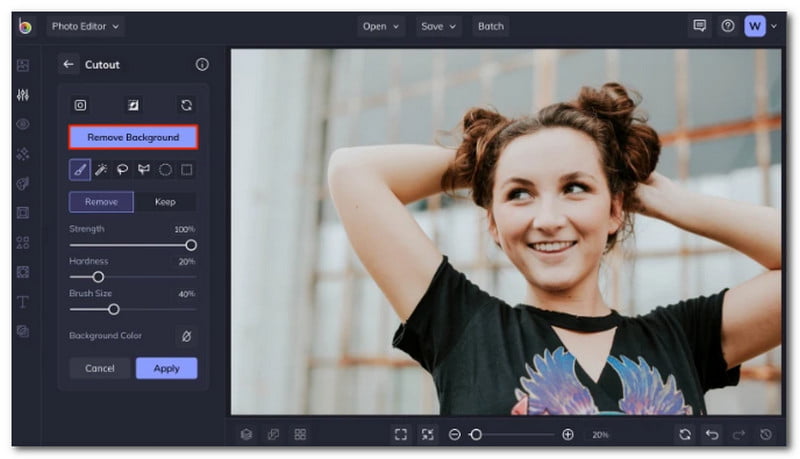Switch brush mode to Keep
This screenshot has height=459, width=800.
[165, 202]
